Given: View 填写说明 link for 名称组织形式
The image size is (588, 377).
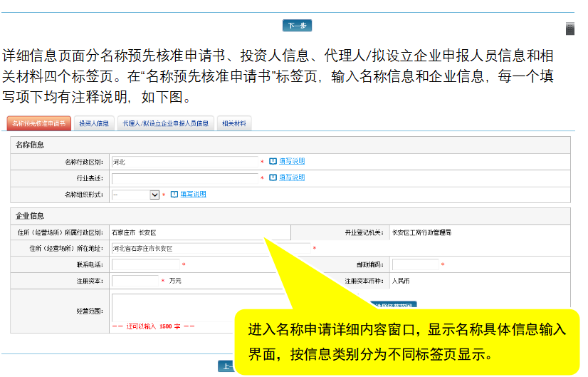Looking at the screenshot, I should [193, 194].
